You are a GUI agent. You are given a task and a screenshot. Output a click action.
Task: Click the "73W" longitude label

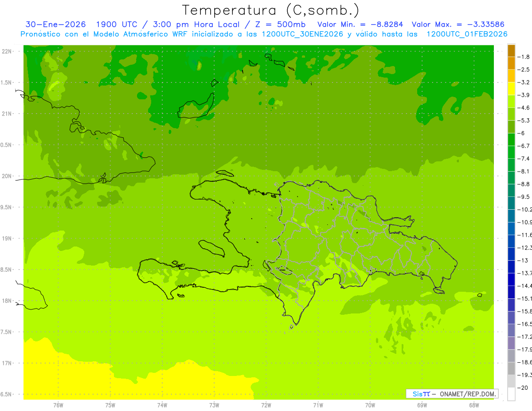(x=214, y=405)
